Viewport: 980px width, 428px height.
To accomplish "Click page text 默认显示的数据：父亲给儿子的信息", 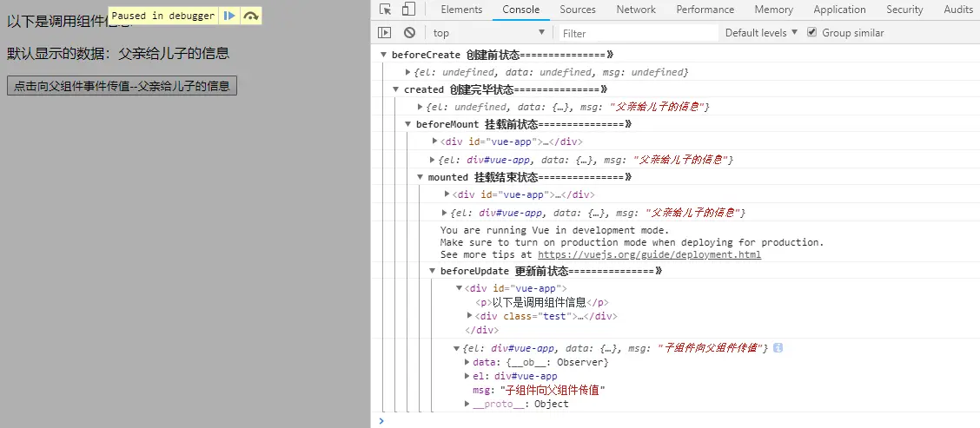I will click(118, 54).
